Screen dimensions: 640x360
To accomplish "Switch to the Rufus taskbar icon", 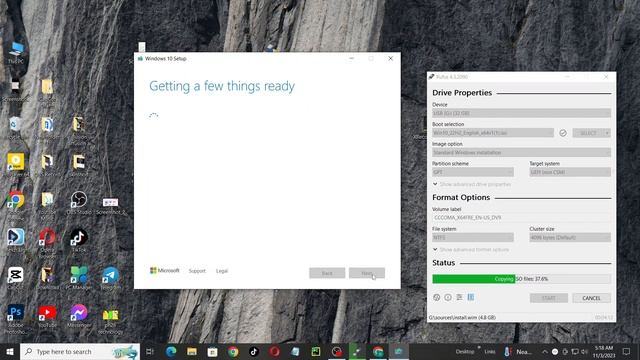I will click(x=358, y=351).
